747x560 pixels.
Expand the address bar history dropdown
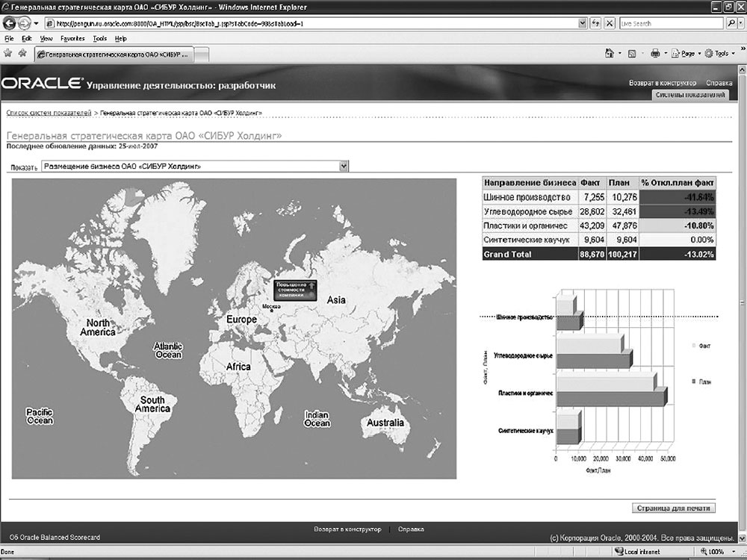(x=582, y=23)
